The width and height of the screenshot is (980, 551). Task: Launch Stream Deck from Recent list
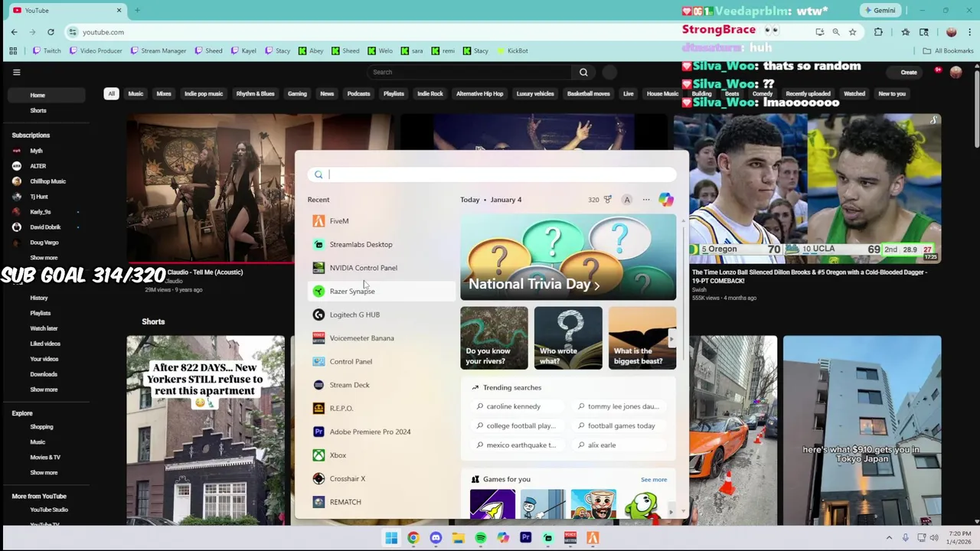381,385
